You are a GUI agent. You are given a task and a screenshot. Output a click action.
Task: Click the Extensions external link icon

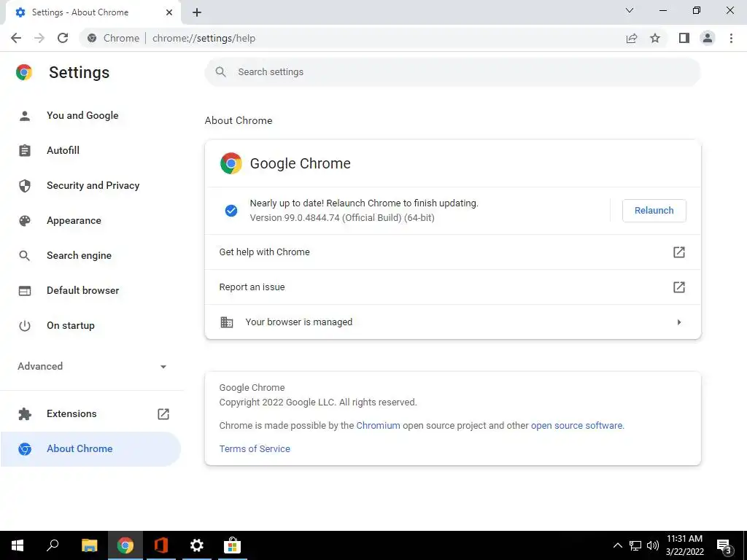pyautogui.click(x=163, y=414)
